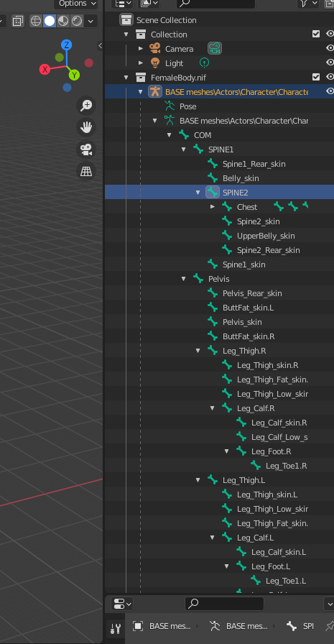334x644 pixels.
Task: Open properties editor type dropdown
Action: click(122, 604)
